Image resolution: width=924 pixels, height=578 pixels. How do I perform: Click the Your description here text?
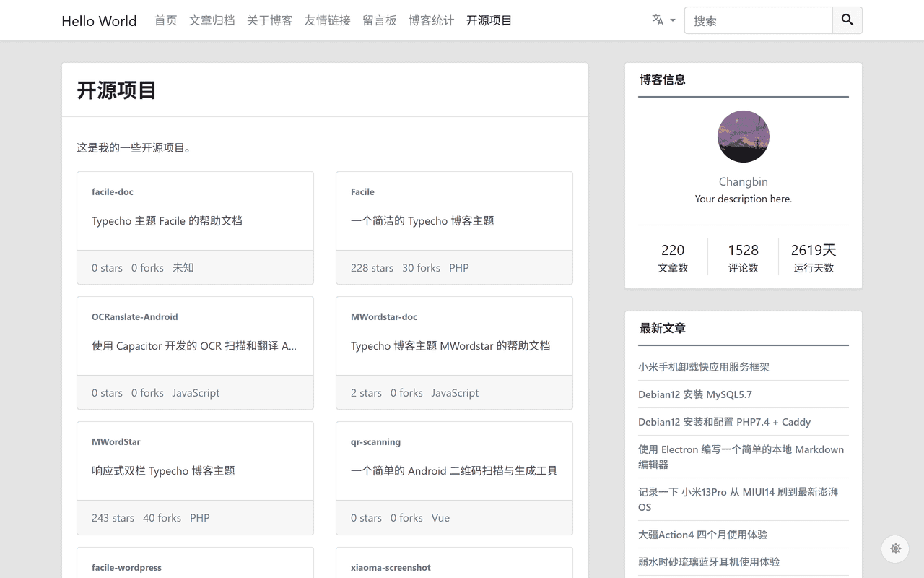(743, 199)
